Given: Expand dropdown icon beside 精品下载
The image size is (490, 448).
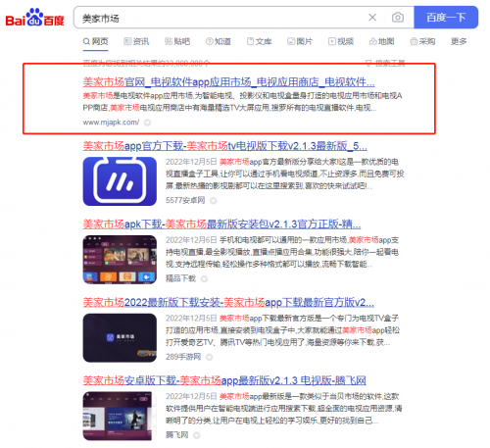Looking at the screenshot, I should (x=204, y=278).
